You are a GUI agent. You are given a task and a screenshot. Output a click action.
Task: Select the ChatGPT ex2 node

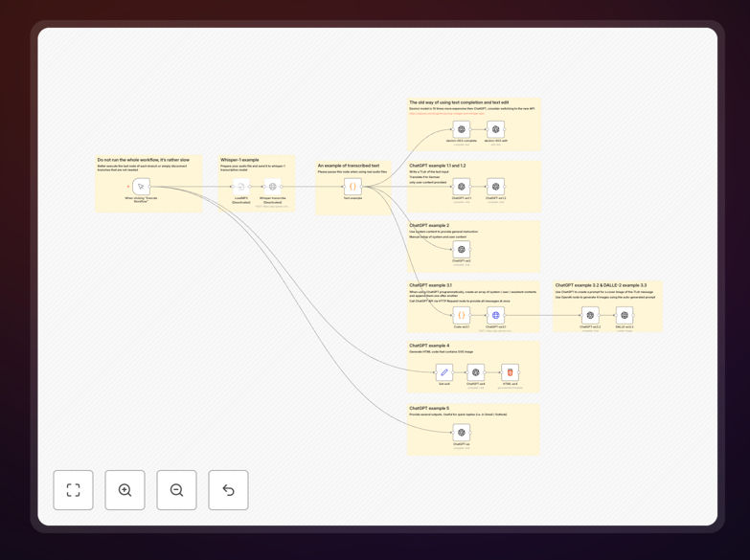pos(462,249)
